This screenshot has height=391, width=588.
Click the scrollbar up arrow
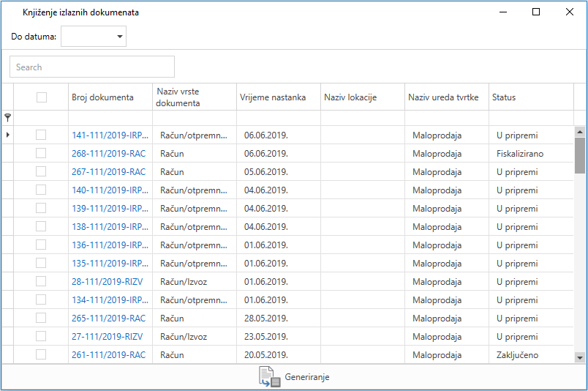[x=580, y=132]
